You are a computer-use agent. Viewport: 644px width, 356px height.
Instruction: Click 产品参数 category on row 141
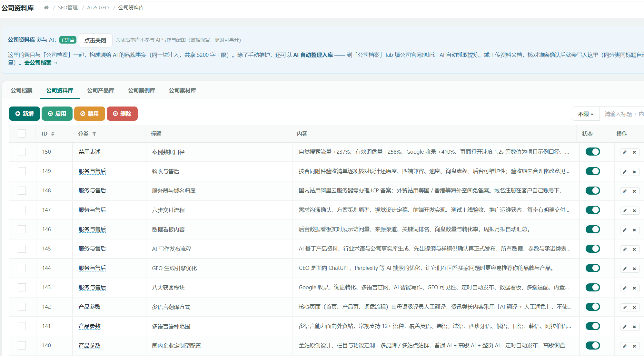[x=90, y=326]
